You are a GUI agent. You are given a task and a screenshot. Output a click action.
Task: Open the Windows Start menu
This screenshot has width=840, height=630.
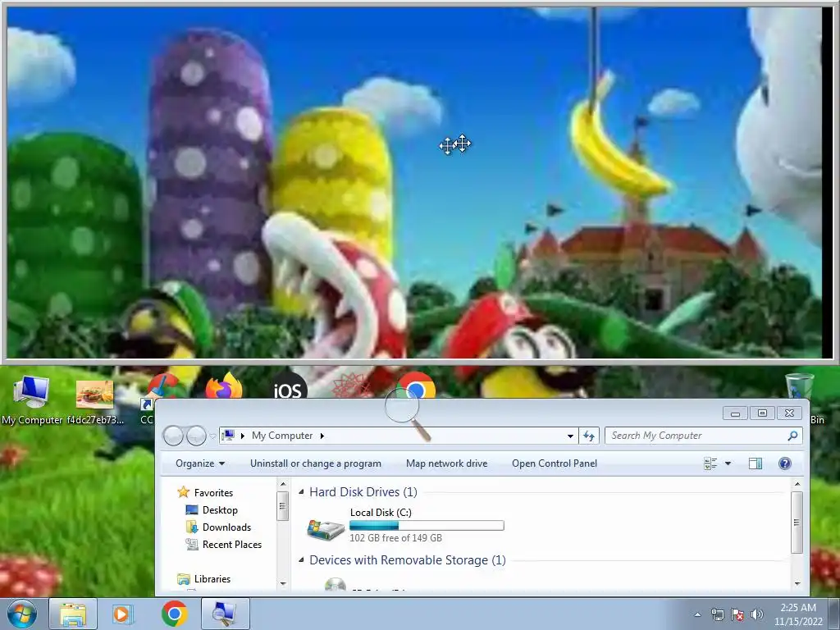coord(21,614)
